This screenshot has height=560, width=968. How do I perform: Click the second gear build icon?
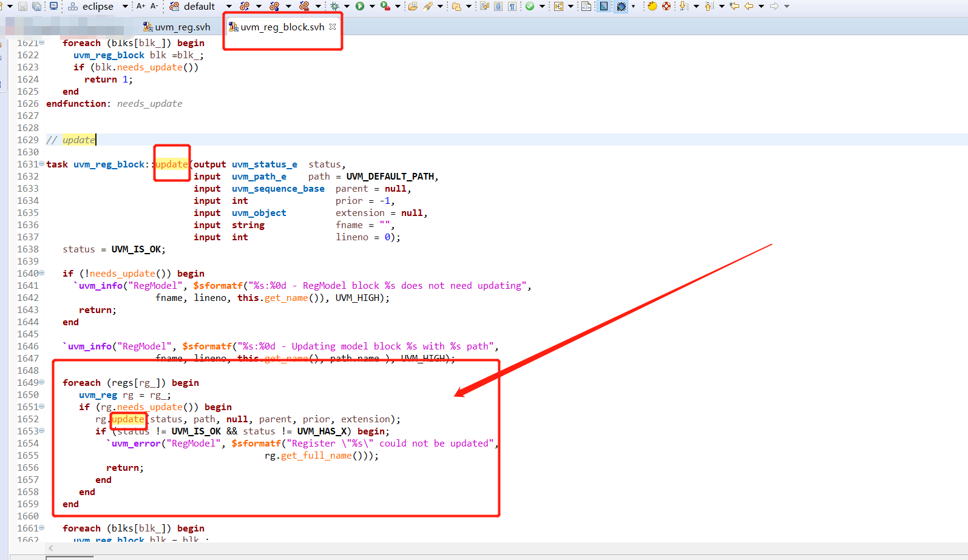pos(274,6)
